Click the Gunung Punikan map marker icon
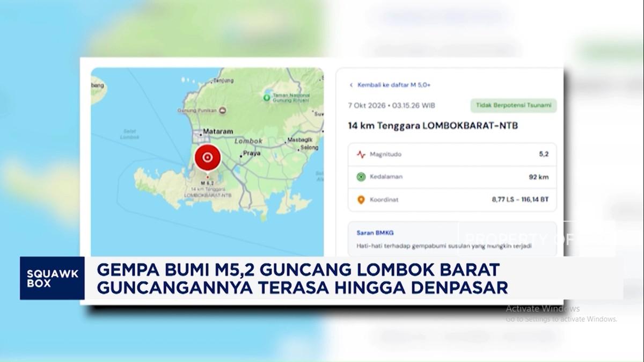644x362 pixels. (222, 110)
